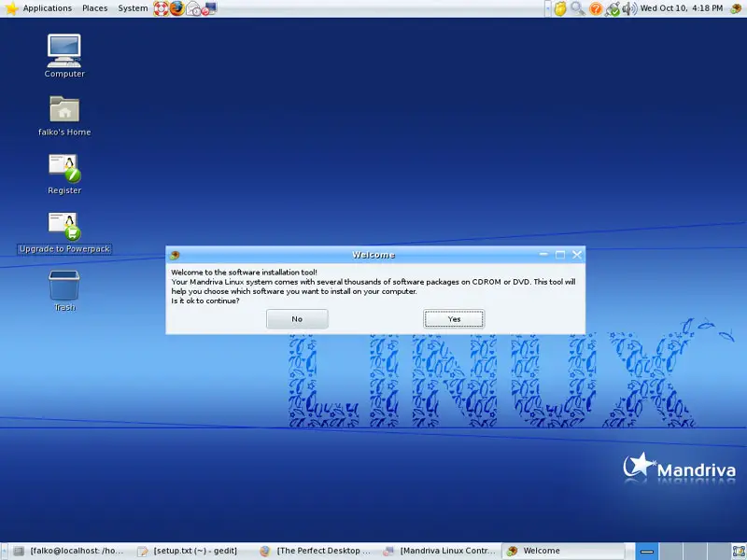Click the network plug status icon
This screenshot has height=560, width=747.
(x=613, y=8)
